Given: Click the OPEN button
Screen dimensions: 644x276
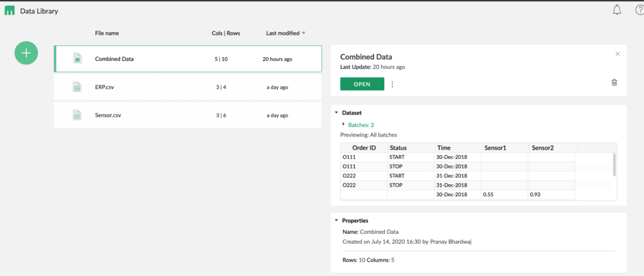Looking at the screenshot, I should tap(362, 84).
